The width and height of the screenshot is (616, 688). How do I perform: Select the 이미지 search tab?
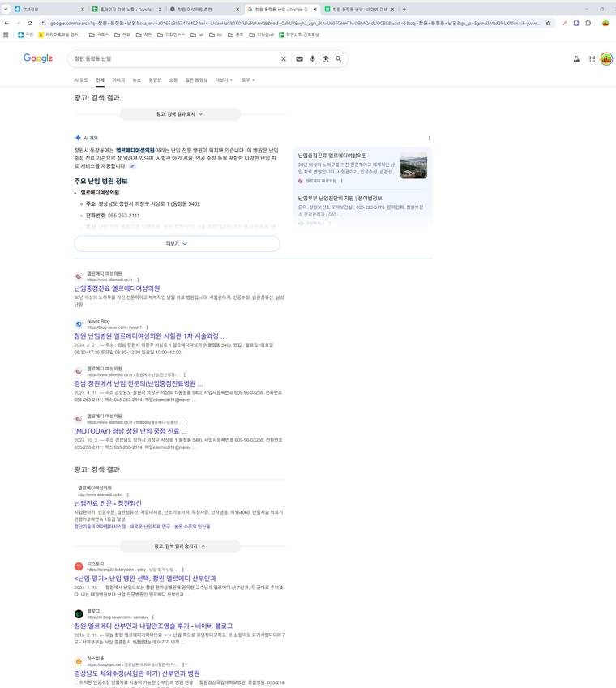pos(118,80)
